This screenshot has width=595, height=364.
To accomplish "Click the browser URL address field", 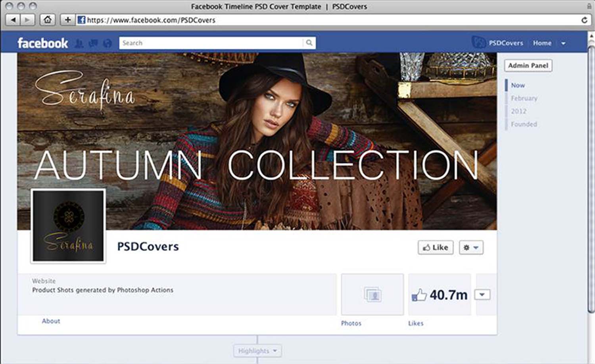I will point(332,20).
